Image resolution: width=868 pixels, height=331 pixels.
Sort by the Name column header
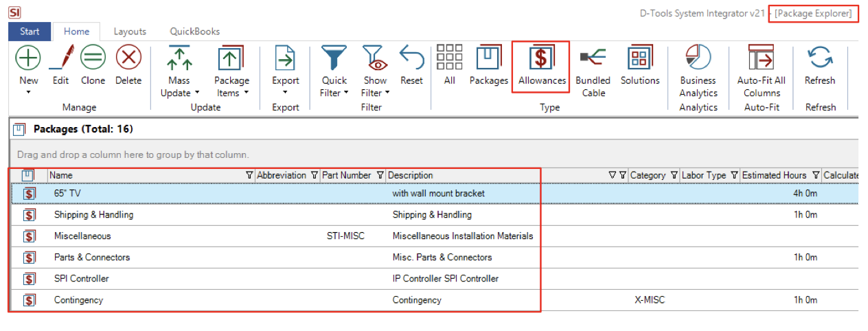[61, 176]
